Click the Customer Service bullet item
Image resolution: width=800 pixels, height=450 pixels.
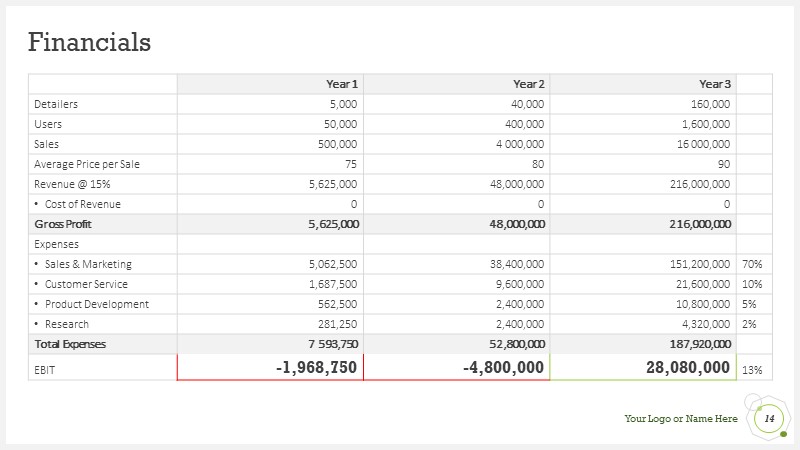[86, 284]
